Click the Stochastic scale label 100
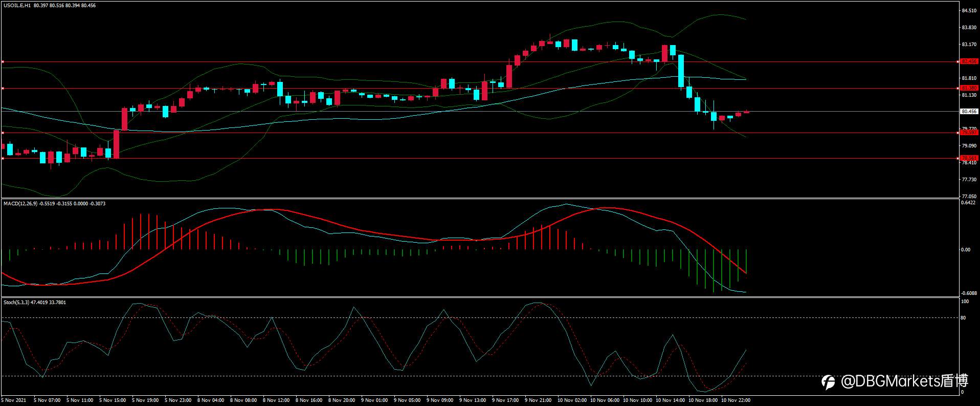Viewport: 980px width, 406px height. pyautogui.click(x=965, y=302)
